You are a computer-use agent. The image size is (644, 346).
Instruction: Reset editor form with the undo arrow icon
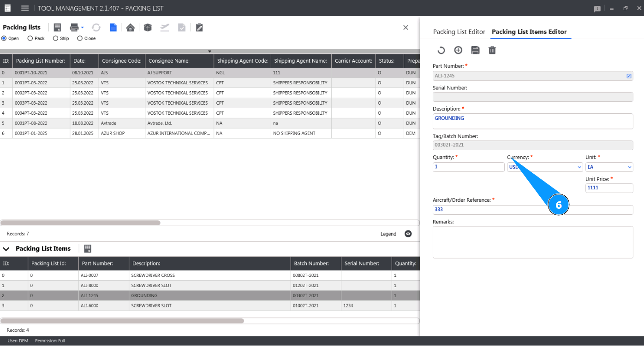pos(441,50)
